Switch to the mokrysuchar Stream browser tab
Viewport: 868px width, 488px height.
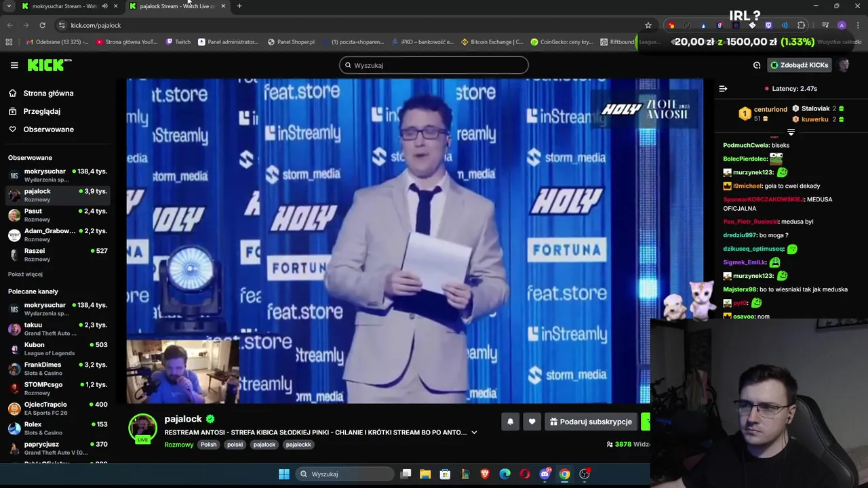pos(64,6)
